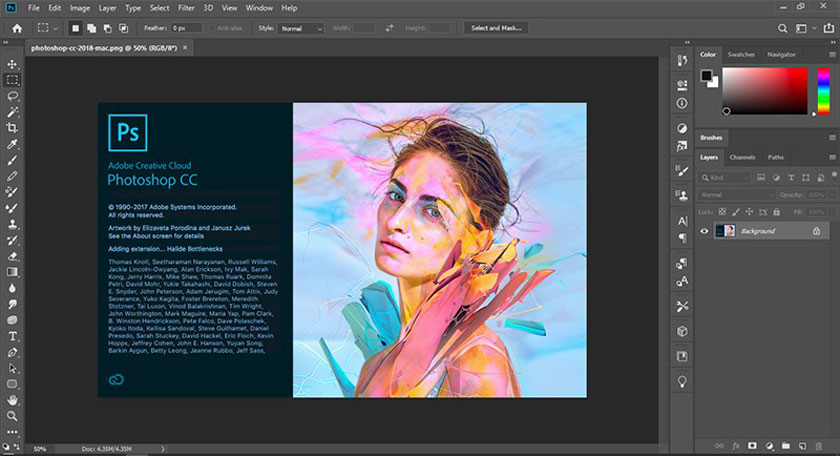Toggle the Background layer lock icon
This screenshot has width=840, height=456.
click(817, 231)
